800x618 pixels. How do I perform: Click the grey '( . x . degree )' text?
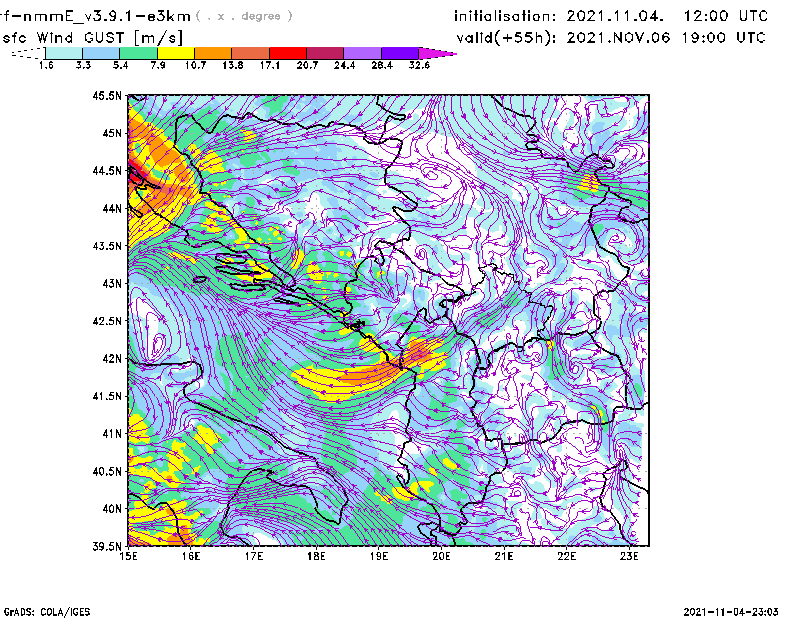coord(244,16)
